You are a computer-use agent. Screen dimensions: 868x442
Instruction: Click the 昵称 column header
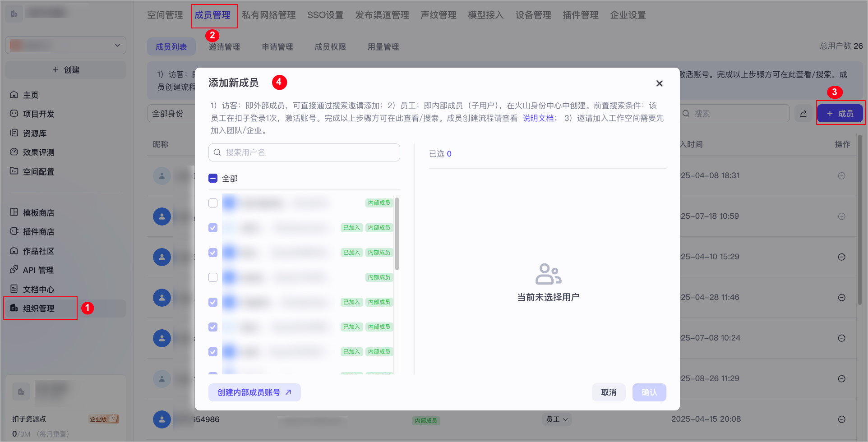(161, 144)
